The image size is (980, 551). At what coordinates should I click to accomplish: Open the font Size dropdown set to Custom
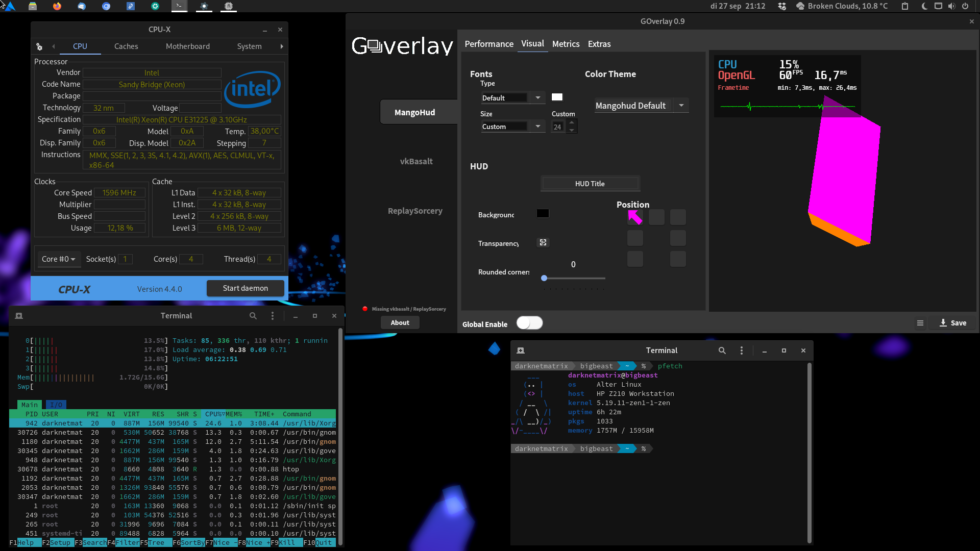point(512,126)
